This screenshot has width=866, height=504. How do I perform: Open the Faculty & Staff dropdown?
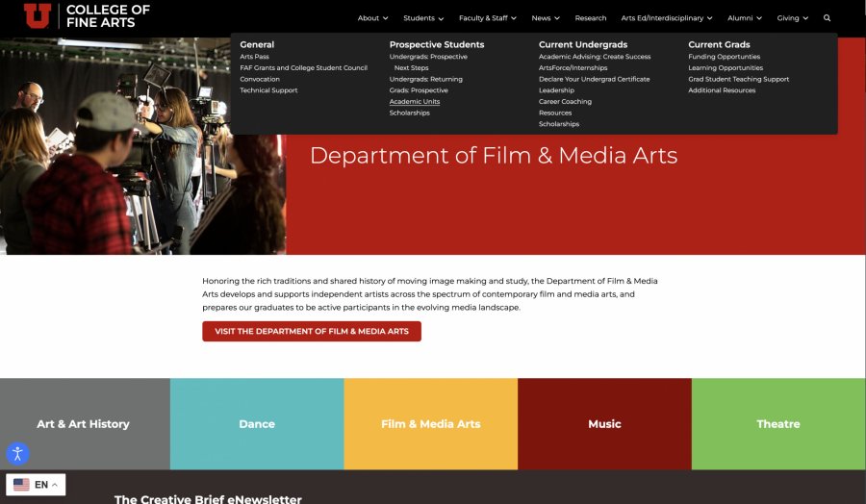[x=487, y=18]
